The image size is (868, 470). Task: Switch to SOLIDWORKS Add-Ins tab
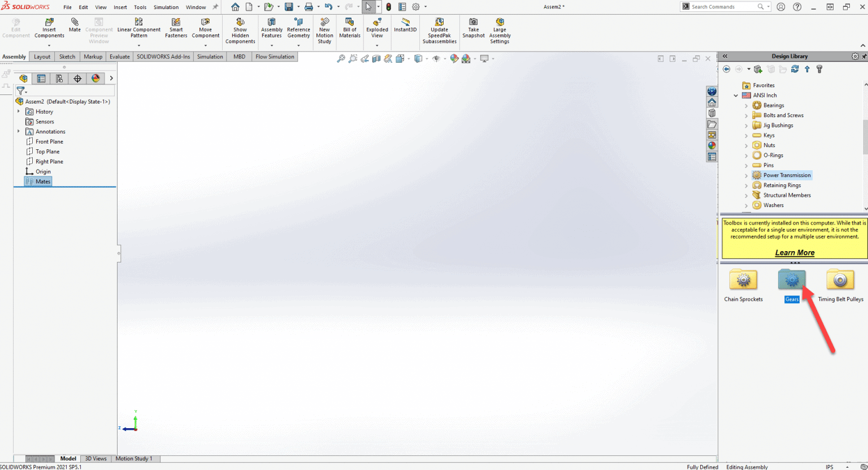163,57
